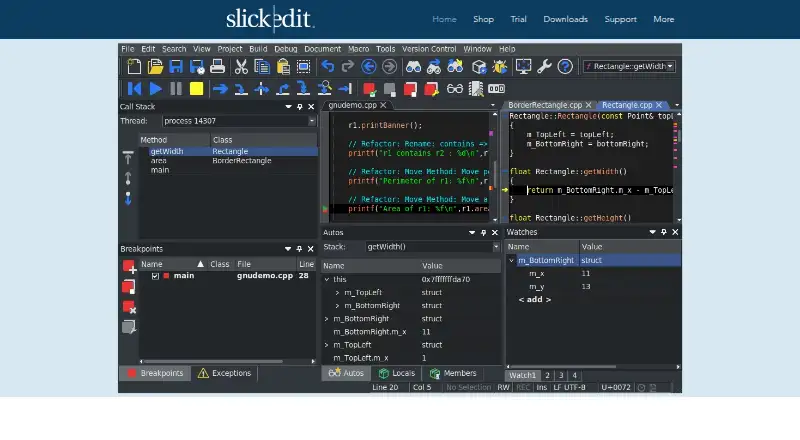
Task: Click the Show Next Statement arrow icon
Action: click(x=220, y=89)
